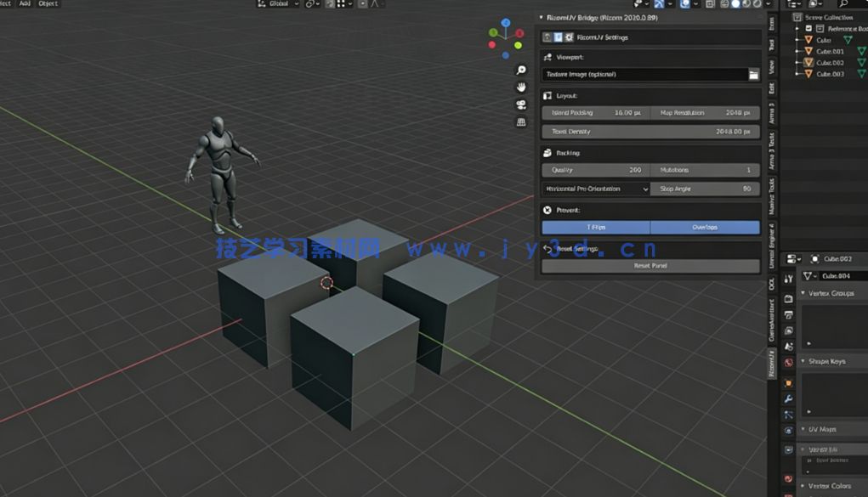The image size is (868, 497).
Task: Open the Global transform orientation dropdown
Action: pyautogui.click(x=278, y=3)
